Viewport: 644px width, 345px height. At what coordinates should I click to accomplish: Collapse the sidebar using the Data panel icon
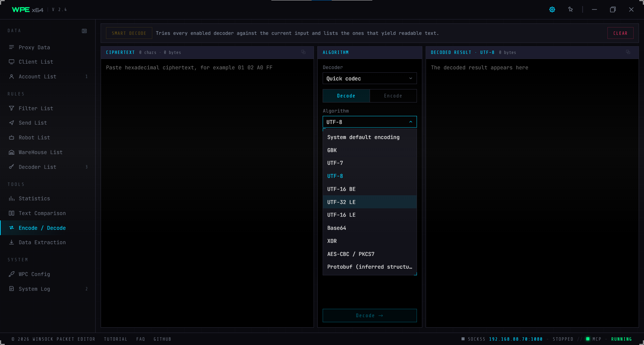pos(84,31)
